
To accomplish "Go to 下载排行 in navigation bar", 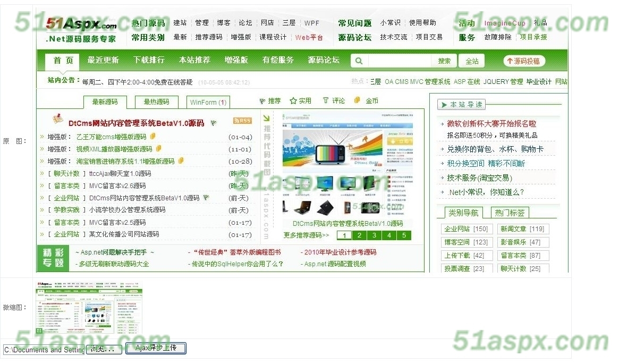I will [149, 60].
